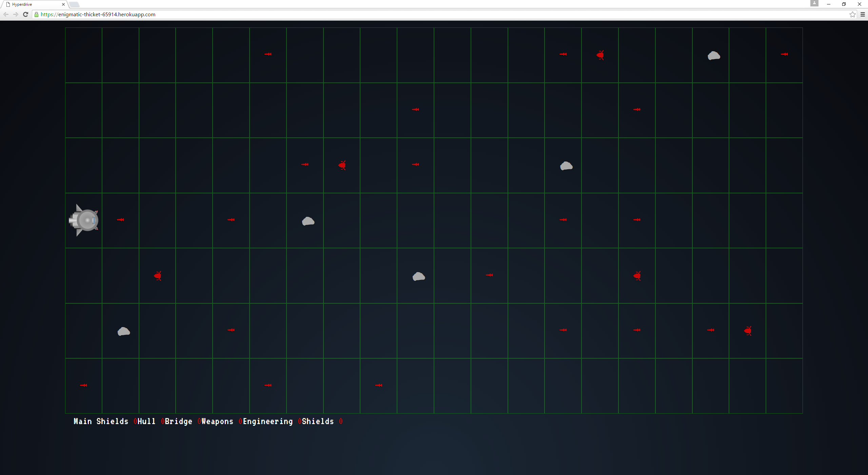Viewport: 868px width, 475px height.
Task: Click the Bridge status label
Action: (x=178, y=421)
